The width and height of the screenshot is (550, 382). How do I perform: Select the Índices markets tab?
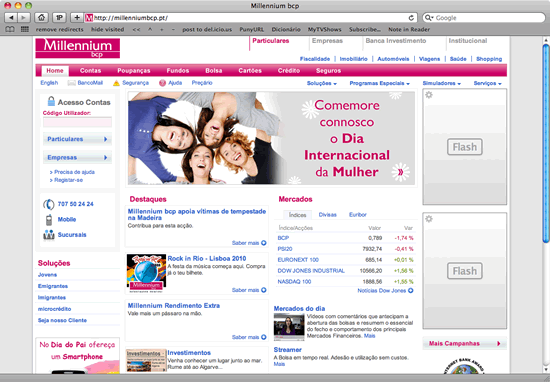click(x=297, y=215)
